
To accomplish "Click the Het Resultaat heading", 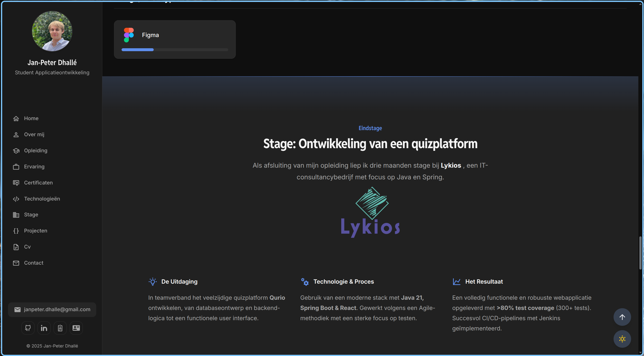I will 484,282.
